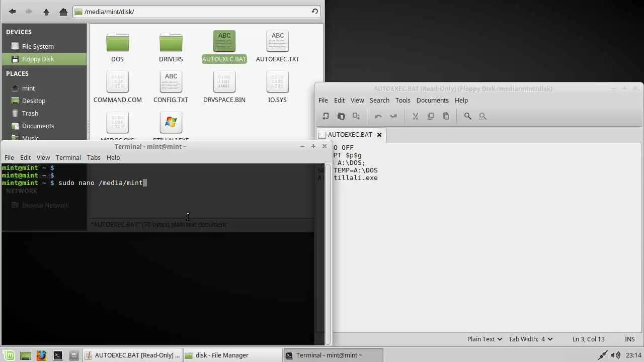Reload the /media/mint/disk/ location
This screenshot has height=362, width=644.
click(315, 11)
